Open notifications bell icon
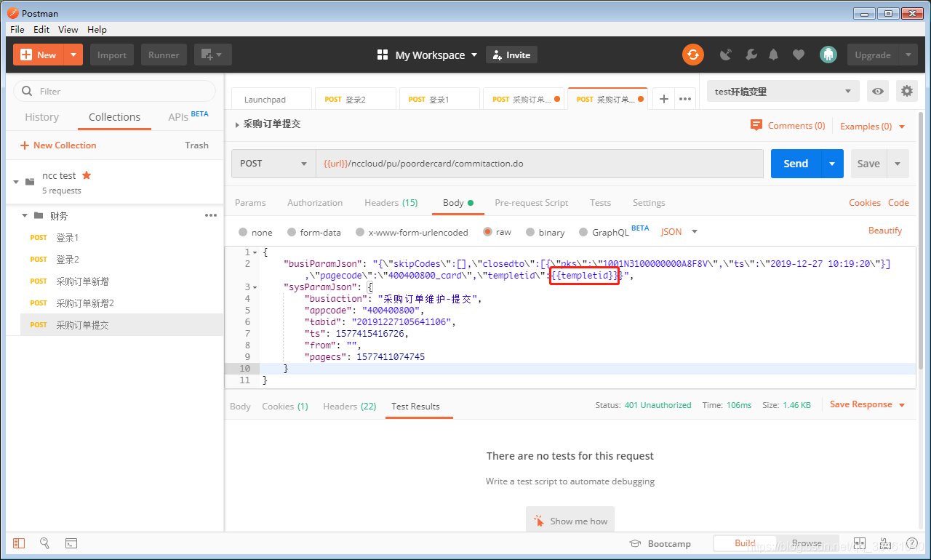Viewport: 931px width, 560px height. pos(774,55)
